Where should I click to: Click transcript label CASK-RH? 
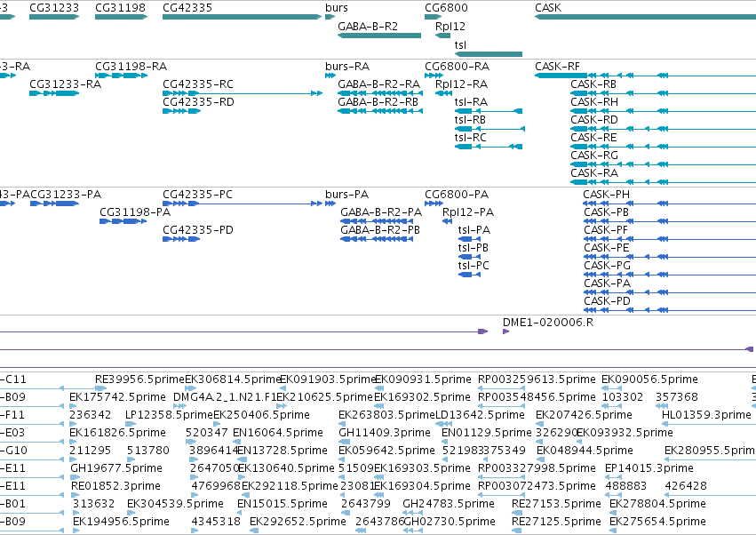click(594, 102)
